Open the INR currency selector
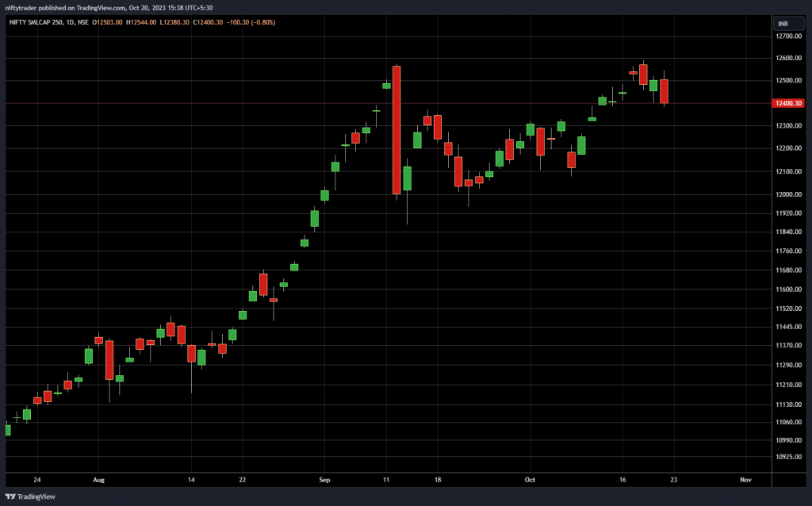812x506 pixels. click(789, 23)
